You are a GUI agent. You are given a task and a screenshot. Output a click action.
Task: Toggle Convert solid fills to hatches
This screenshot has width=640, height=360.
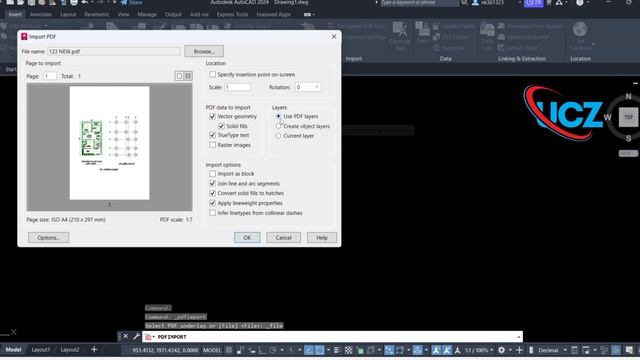point(212,193)
